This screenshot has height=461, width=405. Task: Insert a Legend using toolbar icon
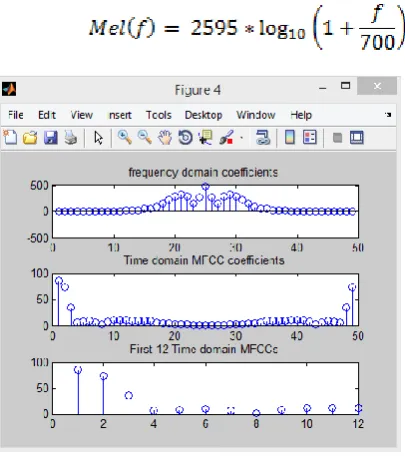coord(310,137)
